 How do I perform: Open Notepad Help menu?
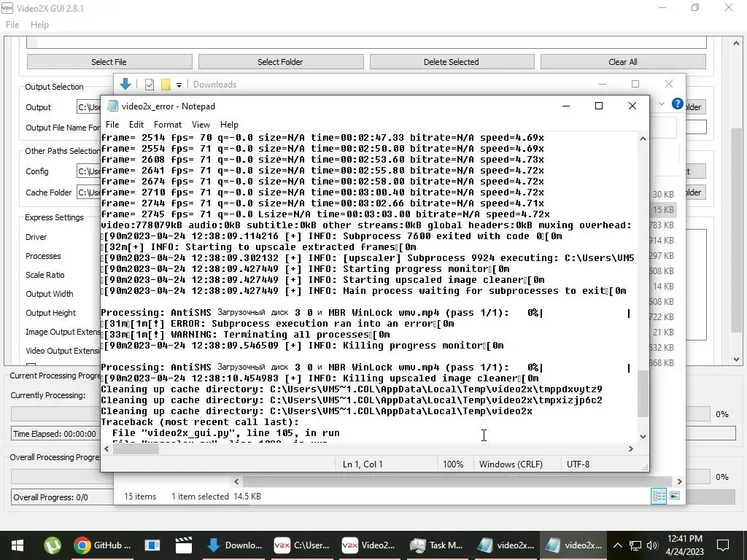[x=229, y=124]
